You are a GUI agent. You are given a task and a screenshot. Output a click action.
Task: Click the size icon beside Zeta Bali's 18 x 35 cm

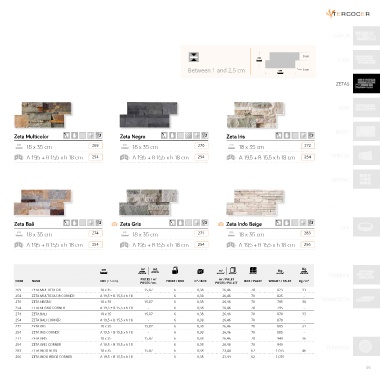[x=19, y=234]
